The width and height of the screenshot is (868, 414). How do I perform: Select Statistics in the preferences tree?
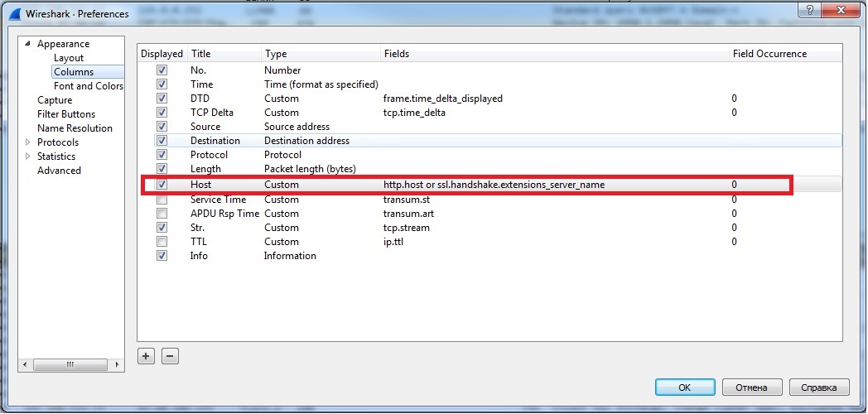(x=56, y=156)
